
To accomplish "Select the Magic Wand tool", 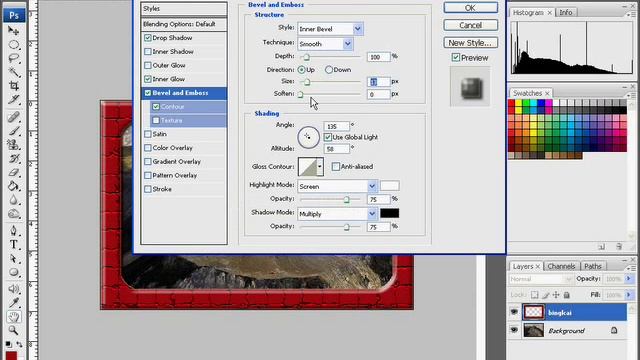I will 13,72.
